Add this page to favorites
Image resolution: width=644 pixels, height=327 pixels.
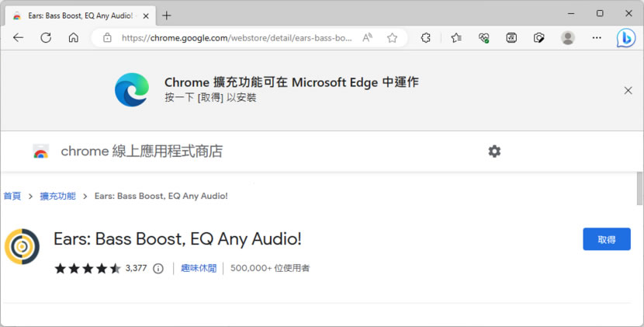393,38
